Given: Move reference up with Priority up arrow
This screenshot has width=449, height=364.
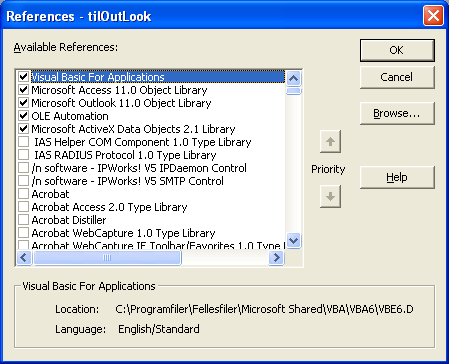Looking at the screenshot, I should (x=330, y=142).
